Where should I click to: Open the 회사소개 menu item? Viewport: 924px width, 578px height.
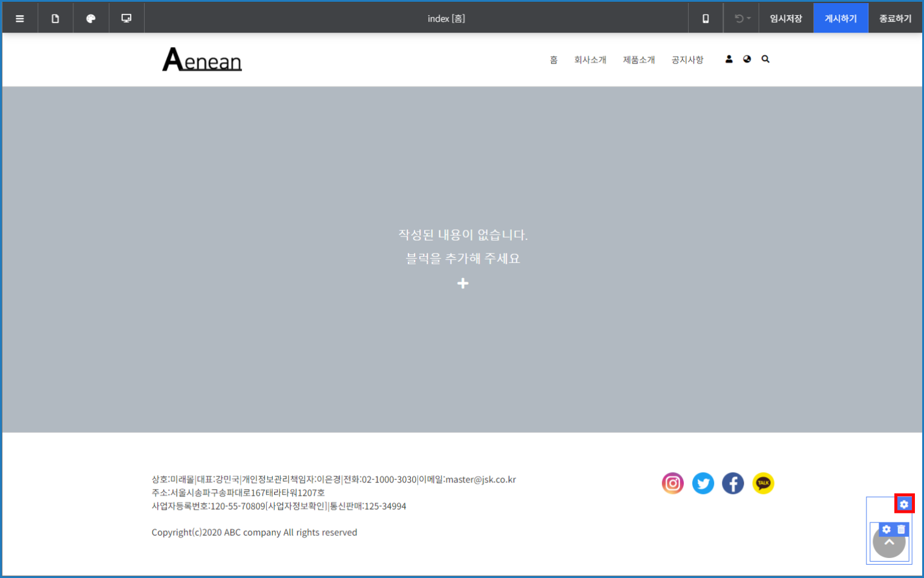click(x=590, y=60)
